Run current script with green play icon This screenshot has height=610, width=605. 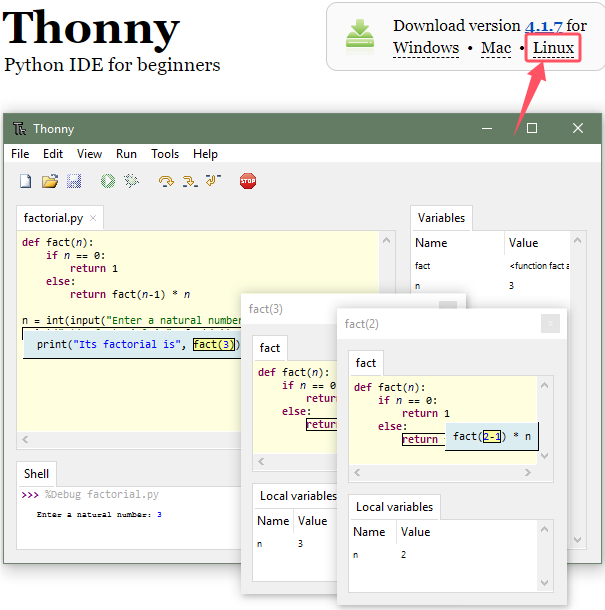click(108, 181)
